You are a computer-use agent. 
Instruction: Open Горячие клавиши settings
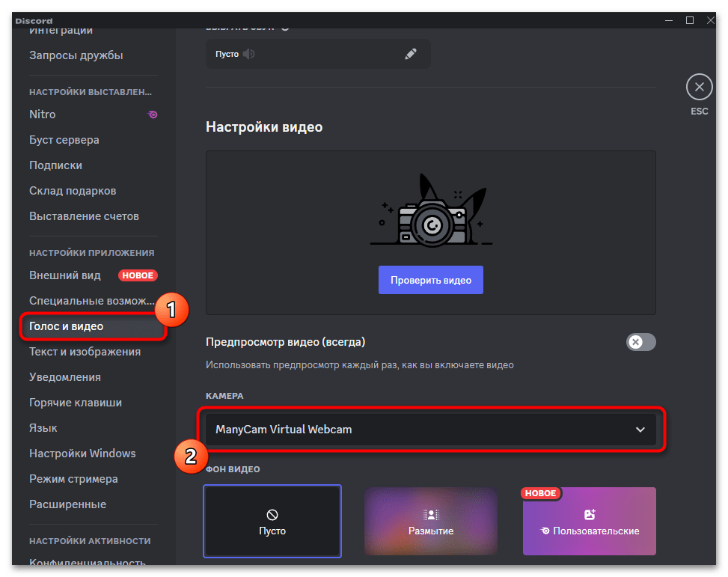click(75, 402)
